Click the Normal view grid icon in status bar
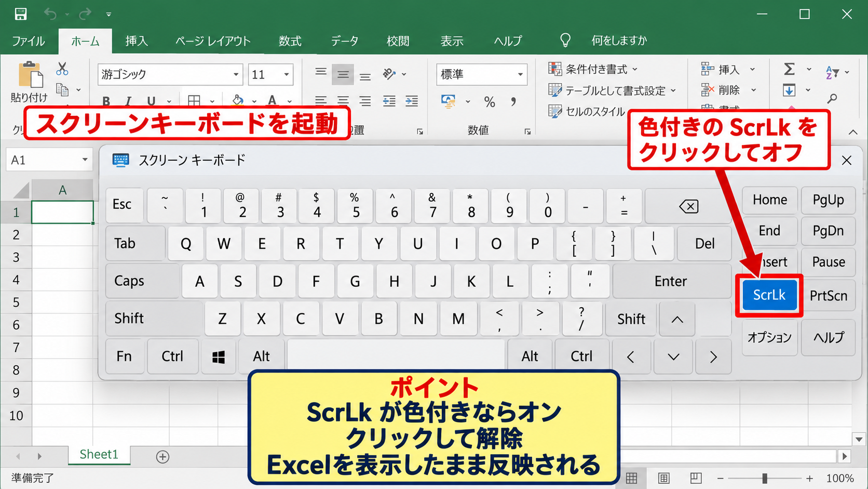The height and width of the screenshot is (489, 868). click(x=632, y=478)
